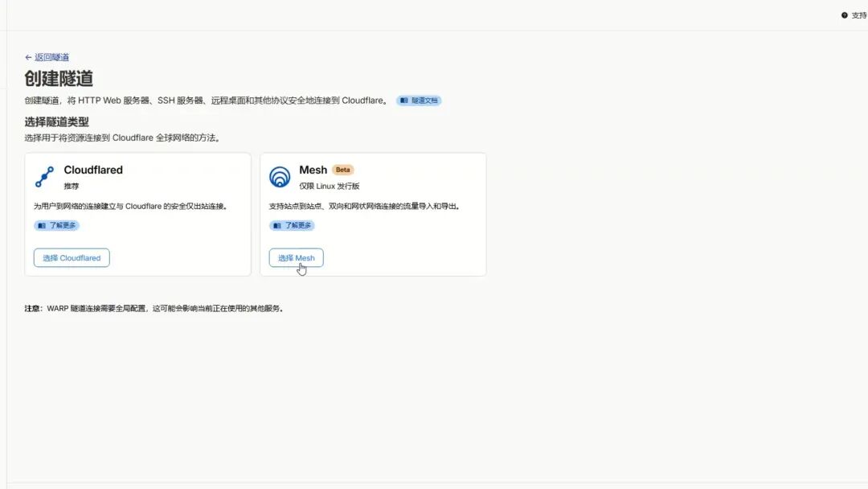
Task: Click the 创建隧道，将 HTTP Web 服务器 intro line
Action: pos(207,101)
